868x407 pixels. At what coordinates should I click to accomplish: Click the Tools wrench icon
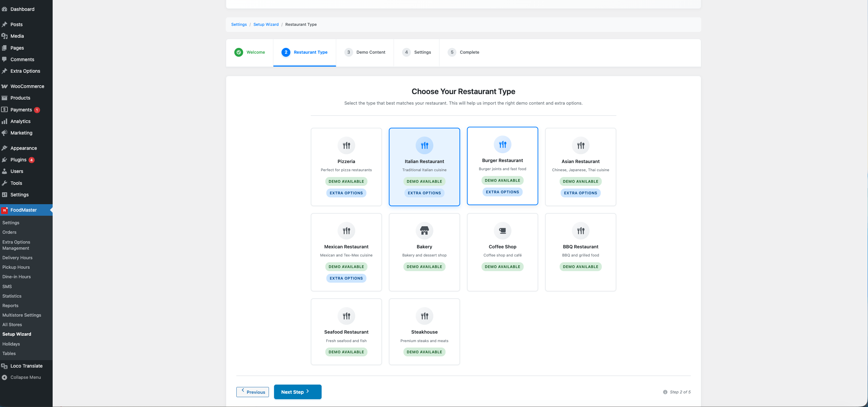5,183
